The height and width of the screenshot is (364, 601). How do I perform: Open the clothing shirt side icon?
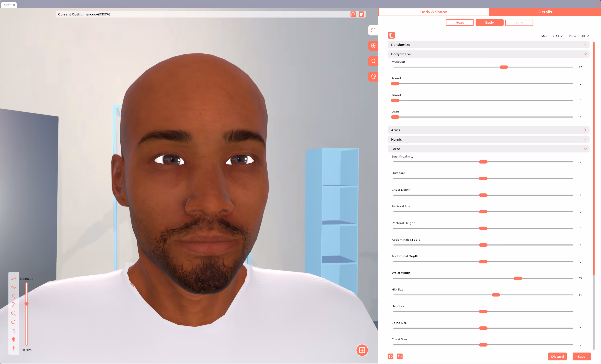pos(373,77)
